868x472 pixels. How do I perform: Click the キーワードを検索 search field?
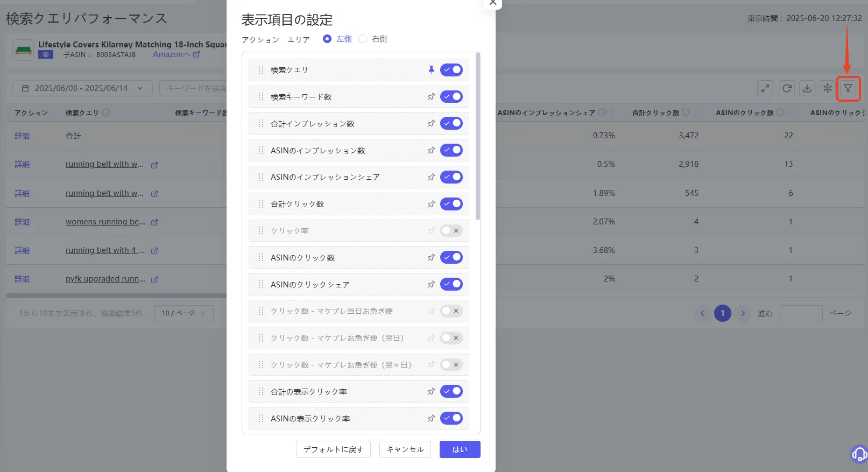click(x=193, y=88)
